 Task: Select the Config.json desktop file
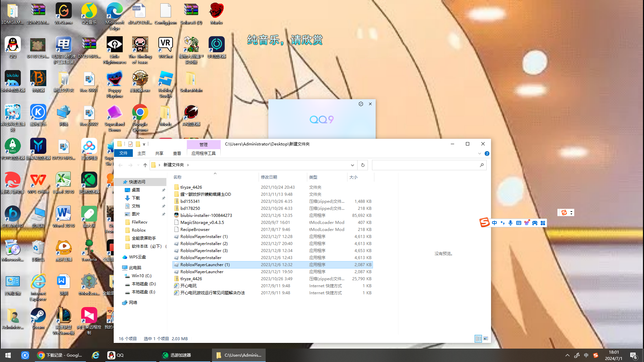click(x=166, y=14)
